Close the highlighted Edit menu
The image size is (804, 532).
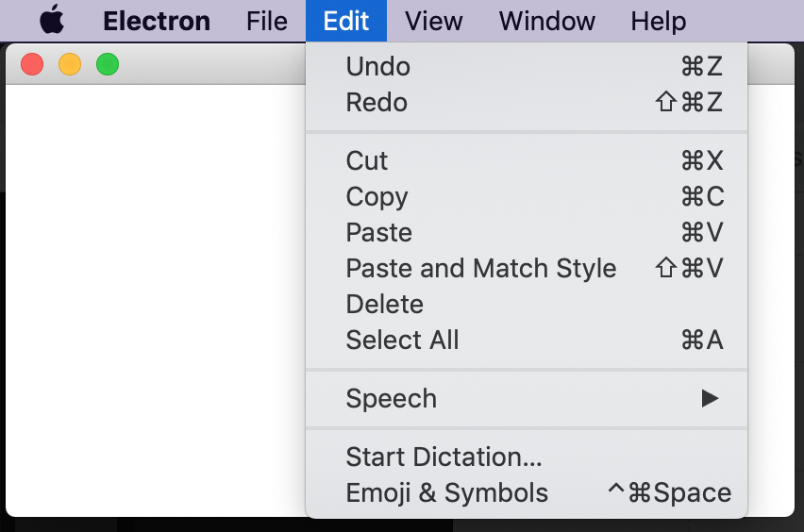pyautogui.click(x=346, y=21)
